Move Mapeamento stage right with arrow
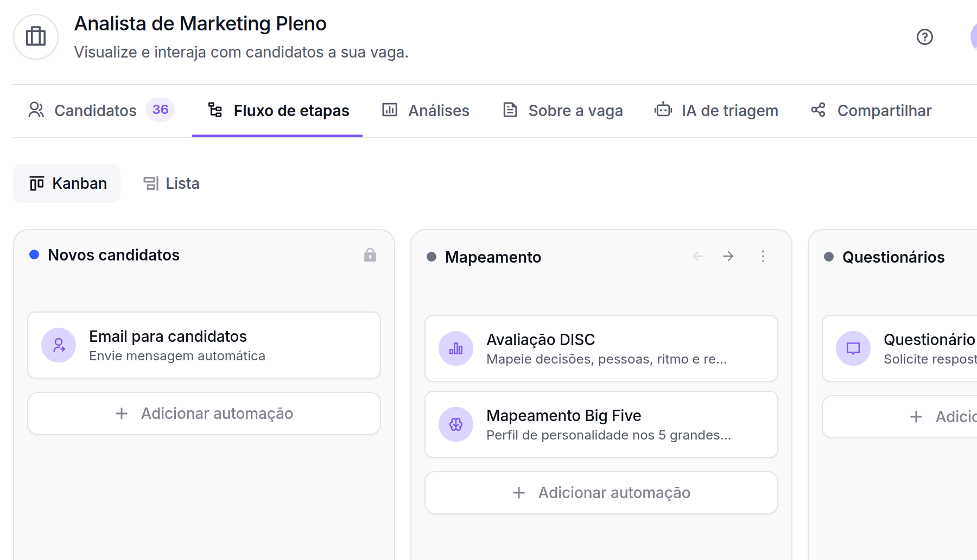The image size is (977, 560). tap(728, 256)
